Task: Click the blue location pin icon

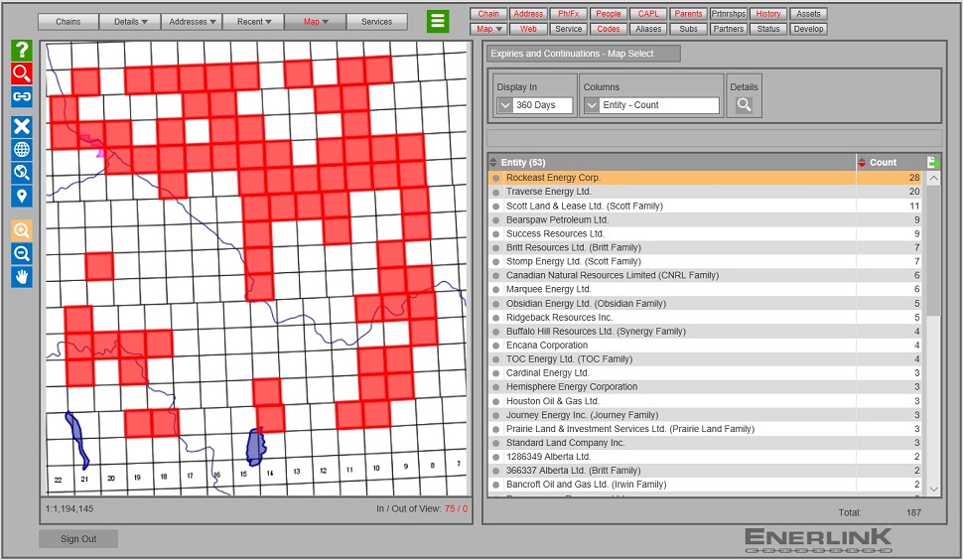Action: click(22, 196)
